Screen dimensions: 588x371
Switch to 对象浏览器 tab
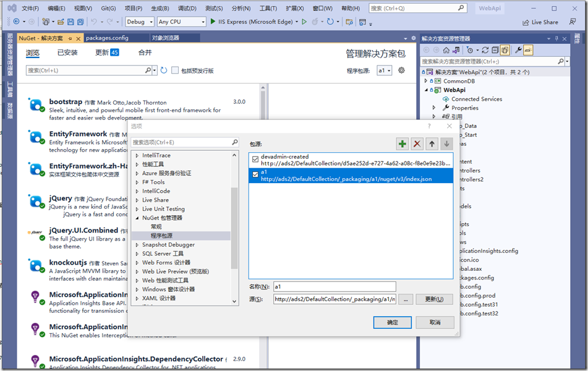pyautogui.click(x=165, y=38)
